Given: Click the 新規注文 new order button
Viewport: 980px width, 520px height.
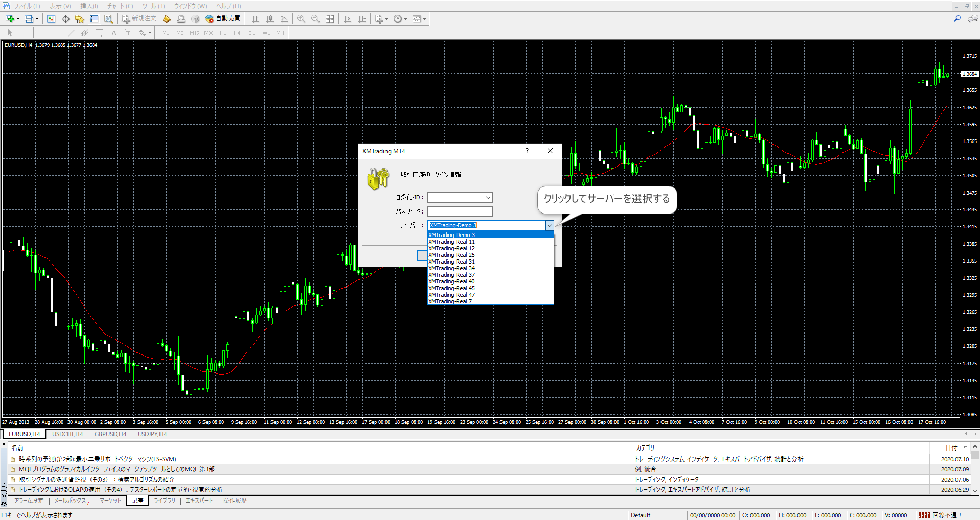Looking at the screenshot, I should pyautogui.click(x=139, y=19).
